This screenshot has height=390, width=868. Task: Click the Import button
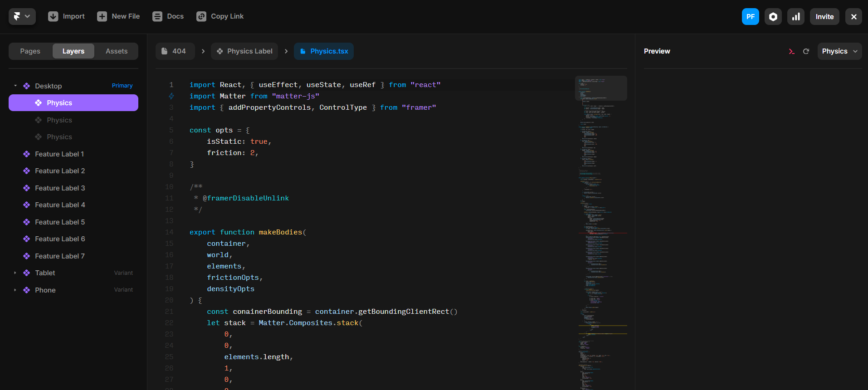pyautogui.click(x=66, y=16)
